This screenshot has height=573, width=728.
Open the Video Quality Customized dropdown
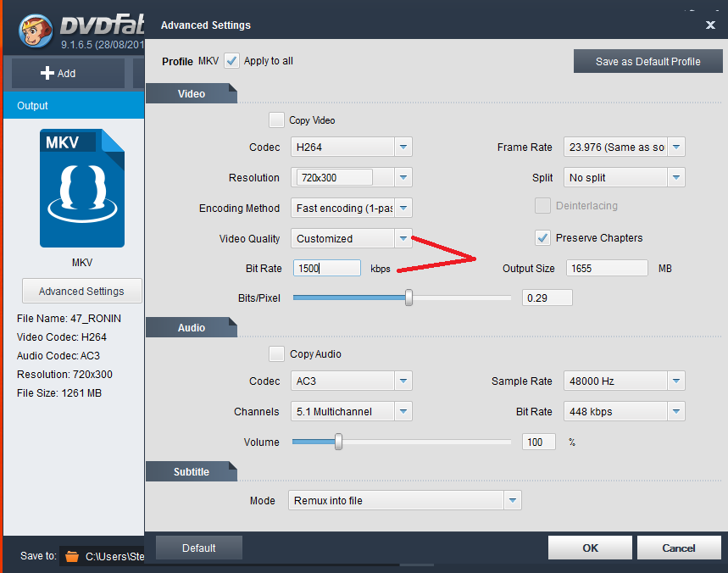click(x=403, y=239)
